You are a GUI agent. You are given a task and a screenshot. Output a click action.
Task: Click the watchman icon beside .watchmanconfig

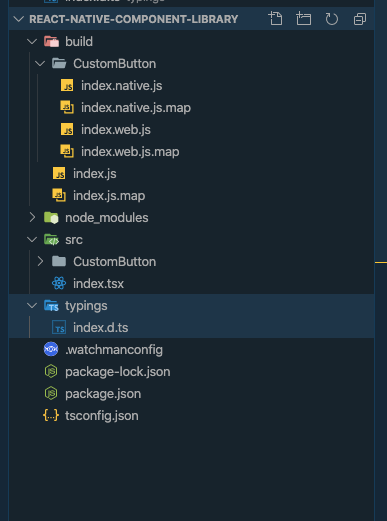click(51, 349)
